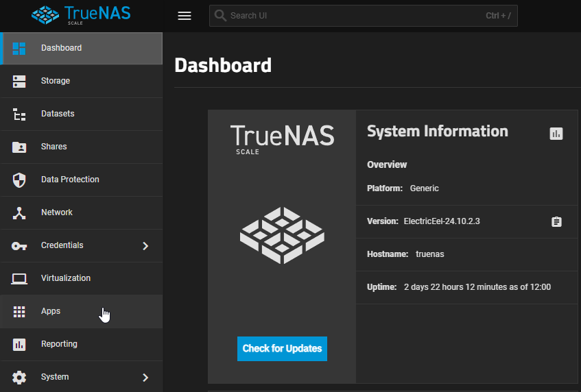Open the Network menu entry
581x392 pixels.
(x=57, y=212)
